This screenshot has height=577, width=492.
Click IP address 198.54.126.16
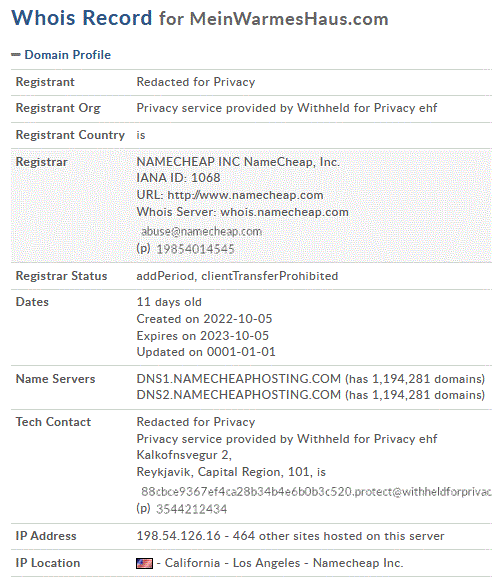tap(178, 536)
